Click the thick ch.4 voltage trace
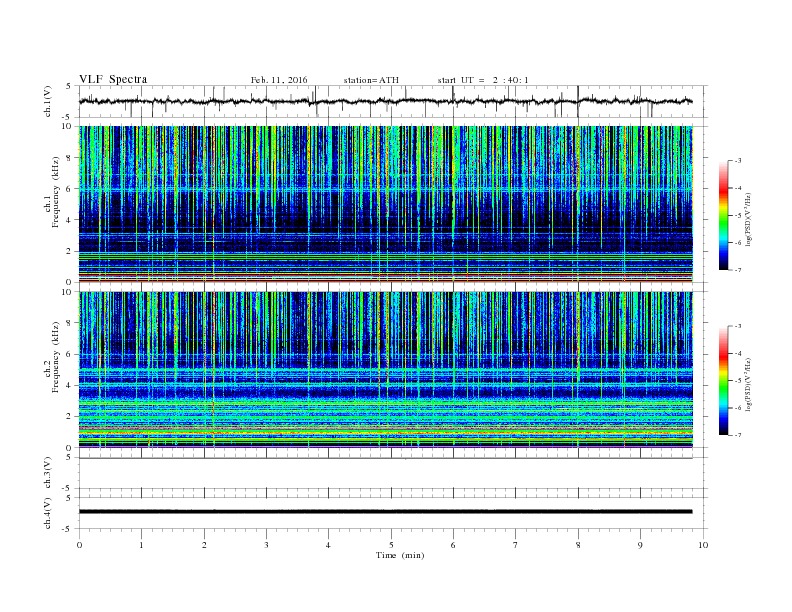Image resolution: width=792 pixels, height=612 pixels. tap(385, 512)
